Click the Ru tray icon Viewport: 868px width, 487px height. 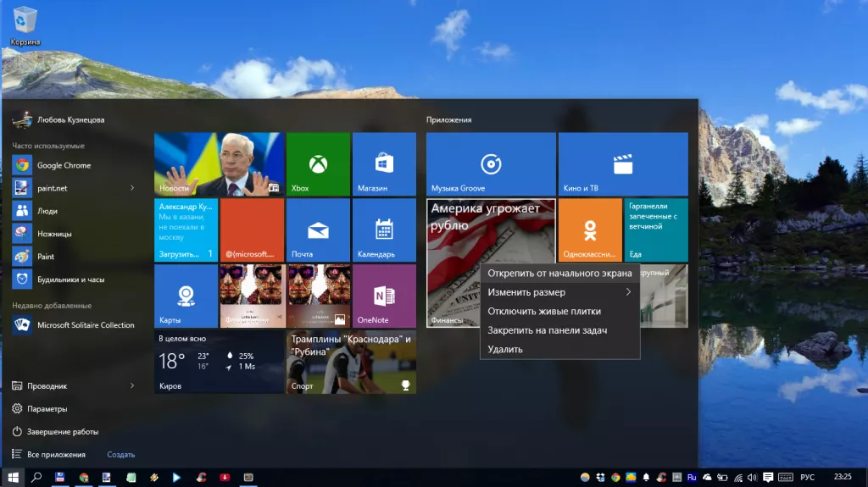point(692,477)
